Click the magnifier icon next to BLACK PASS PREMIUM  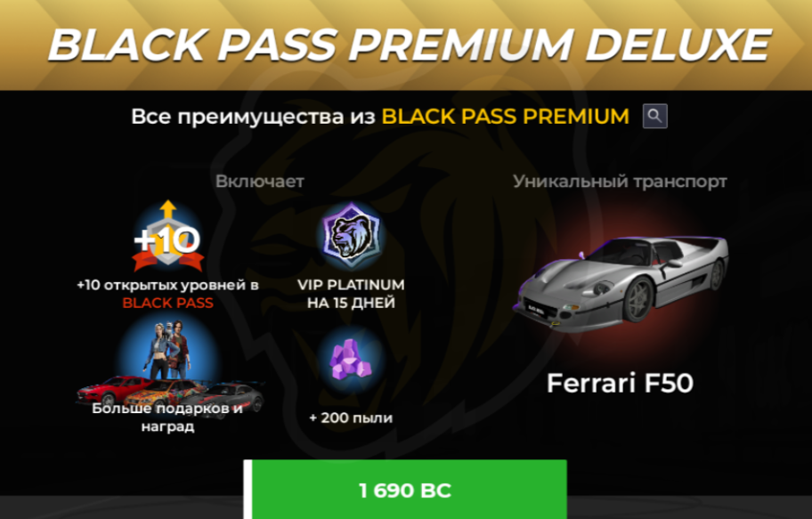coord(654,116)
